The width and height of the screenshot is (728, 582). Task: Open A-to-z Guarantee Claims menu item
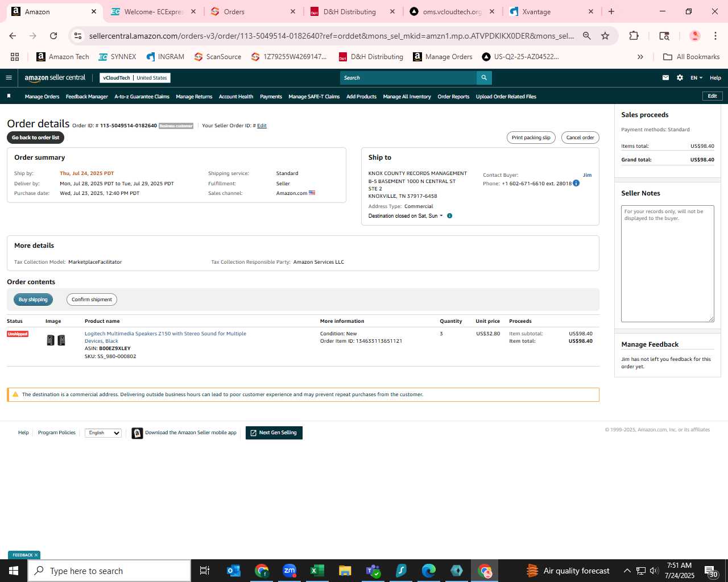[x=142, y=97]
